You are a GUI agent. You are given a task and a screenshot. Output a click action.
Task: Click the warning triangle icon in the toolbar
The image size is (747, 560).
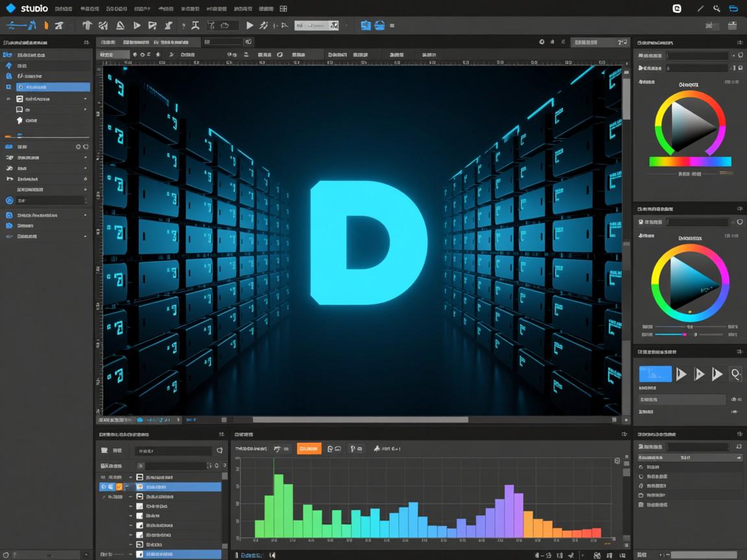tap(120, 25)
